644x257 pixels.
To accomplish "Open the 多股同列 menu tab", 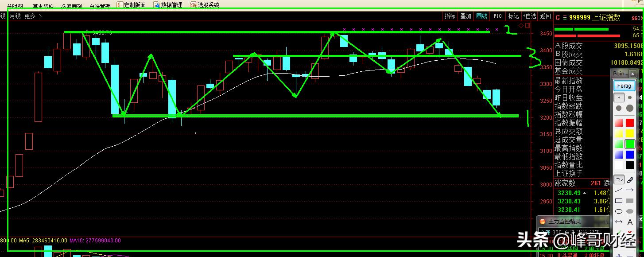I will [x=71, y=6].
